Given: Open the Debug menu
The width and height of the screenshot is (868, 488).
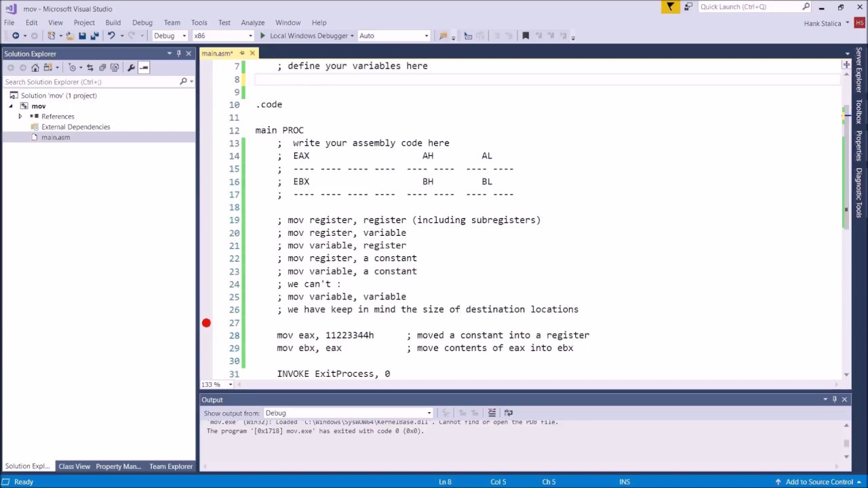Looking at the screenshot, I should click(142, 22).
